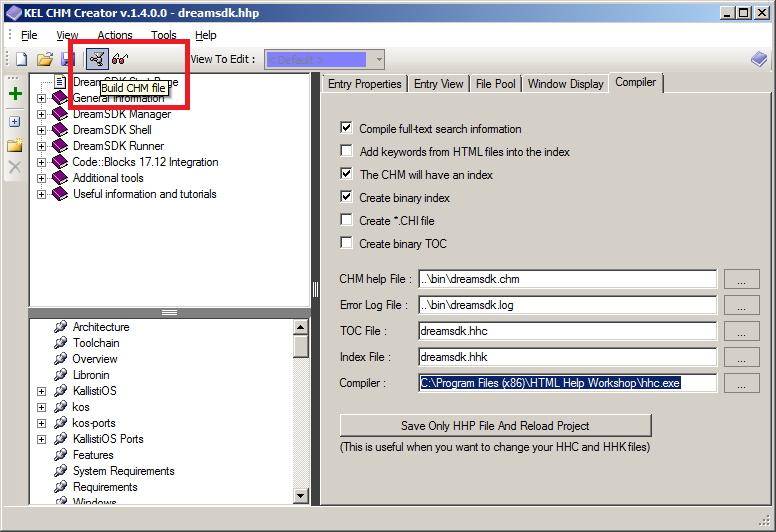This screenshot has height=532, width=776.
Task: Open the View To Edit dropdown
Action: 379,60
